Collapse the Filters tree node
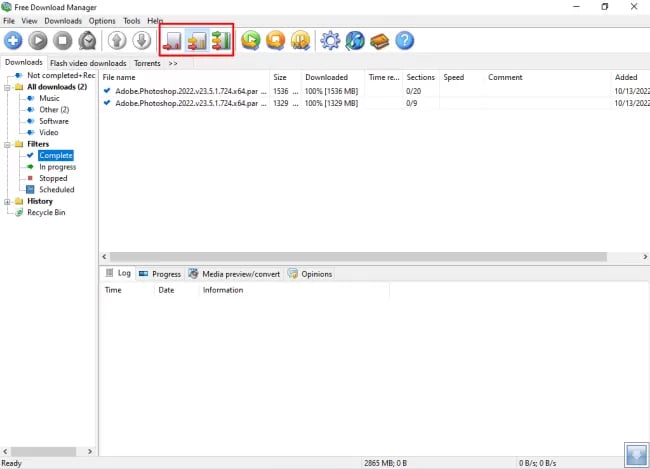The width and height of the screenshot is (650, 469). pyautogui.click(x=7, y=145)
